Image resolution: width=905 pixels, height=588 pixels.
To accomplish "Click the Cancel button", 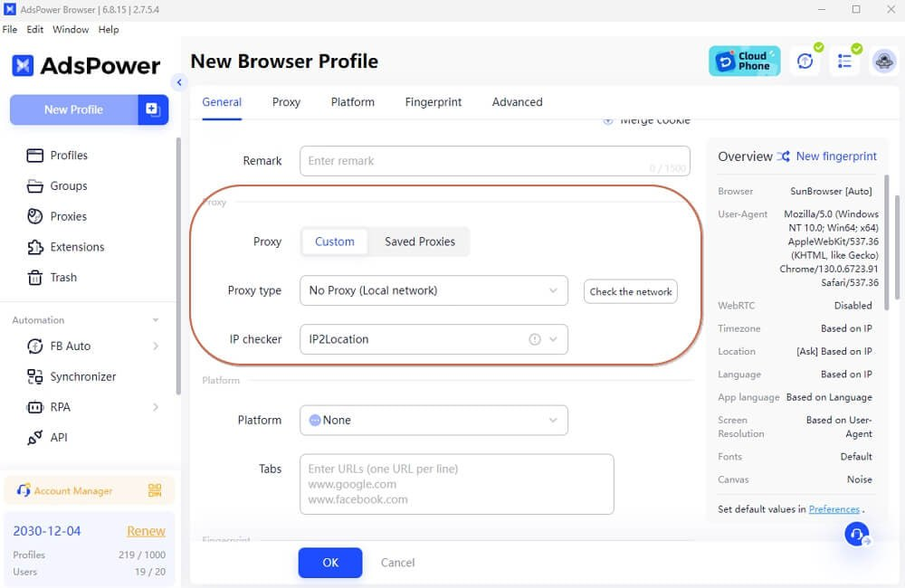I will tap(397, 563).
